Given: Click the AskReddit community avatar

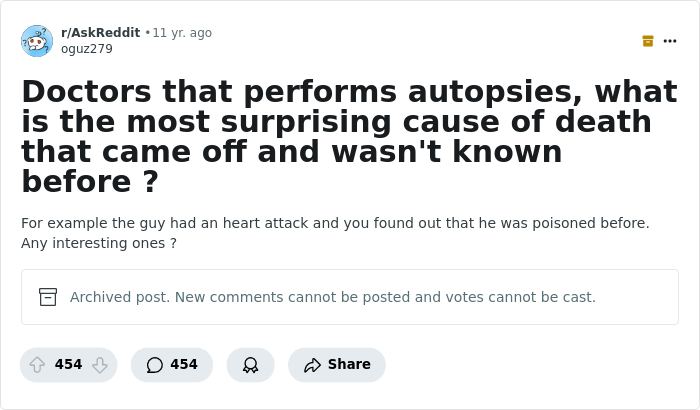Looking at the screenshot, I should click(x=37, y=41).
